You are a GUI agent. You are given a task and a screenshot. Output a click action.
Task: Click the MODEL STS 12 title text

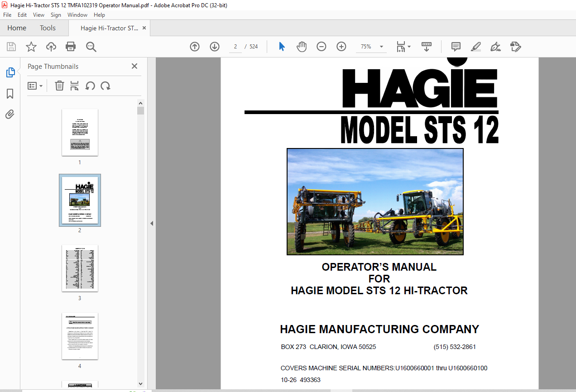point(419,130)
